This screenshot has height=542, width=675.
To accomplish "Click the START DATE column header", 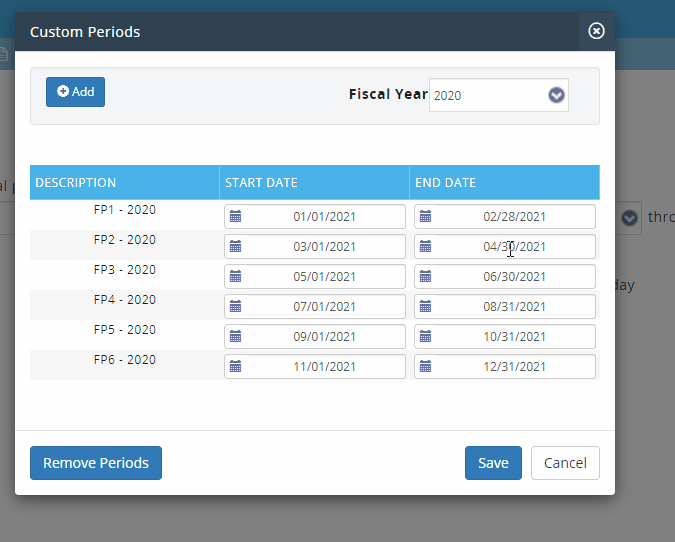I will [x=261, y=183].
